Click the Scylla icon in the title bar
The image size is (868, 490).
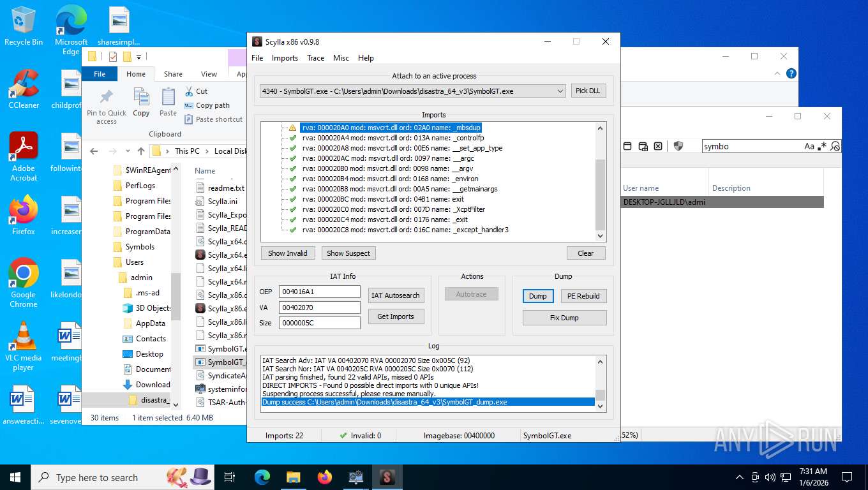point(257,41)
